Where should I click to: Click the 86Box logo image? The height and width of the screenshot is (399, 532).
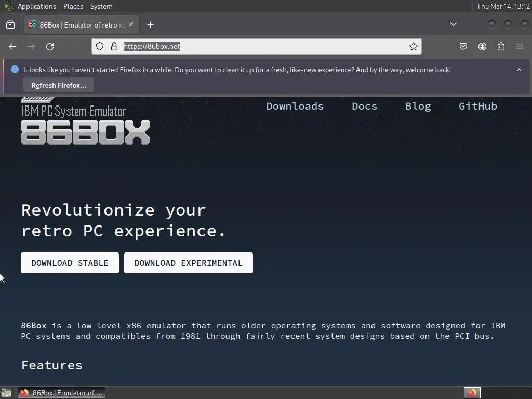(x=85, y=121)
